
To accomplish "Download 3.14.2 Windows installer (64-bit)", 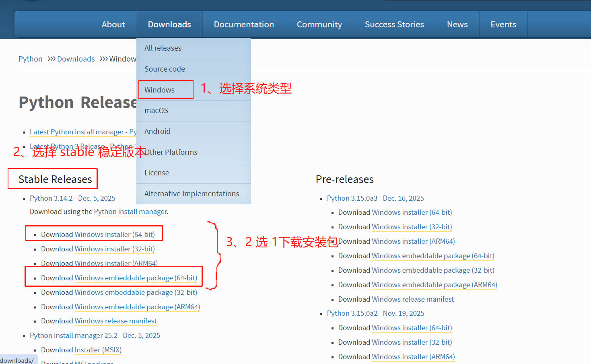I will click(115, 234).
